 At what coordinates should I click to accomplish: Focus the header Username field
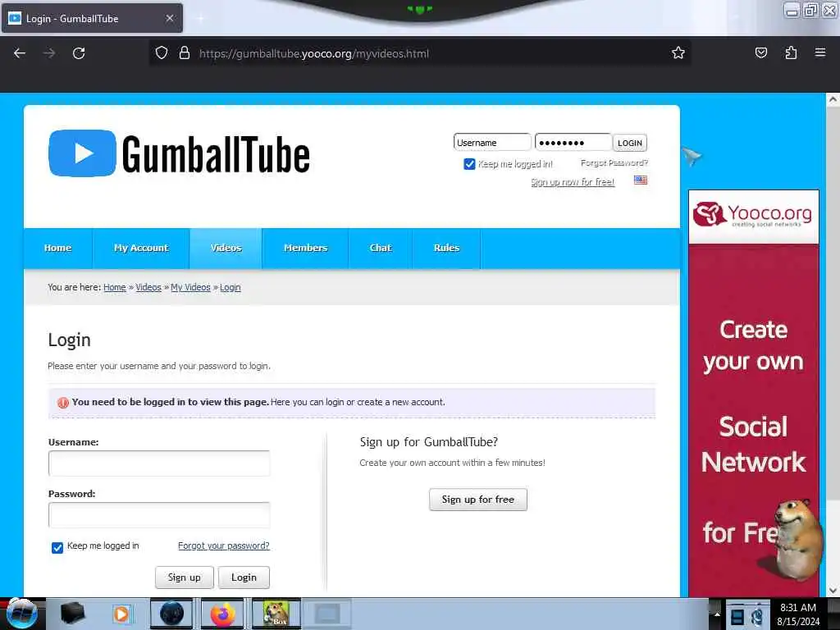[492, 143]
